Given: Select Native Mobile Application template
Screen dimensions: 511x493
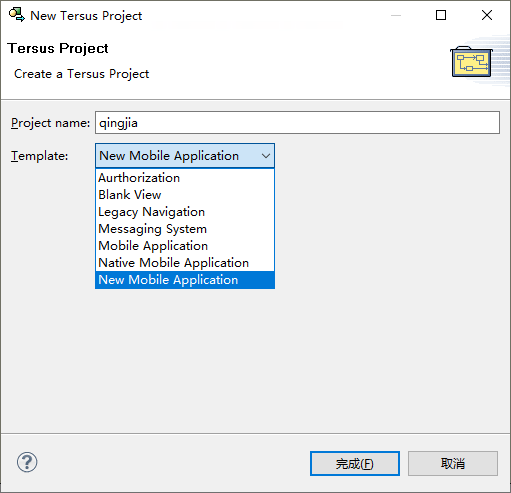Looking at the screenshot, I should click(185, 263).
